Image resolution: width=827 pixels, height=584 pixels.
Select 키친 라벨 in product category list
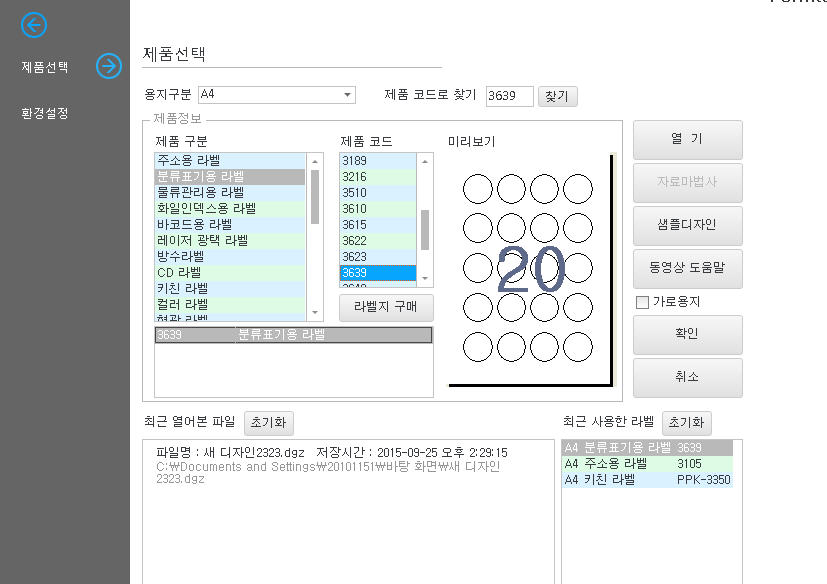[230, 288]
